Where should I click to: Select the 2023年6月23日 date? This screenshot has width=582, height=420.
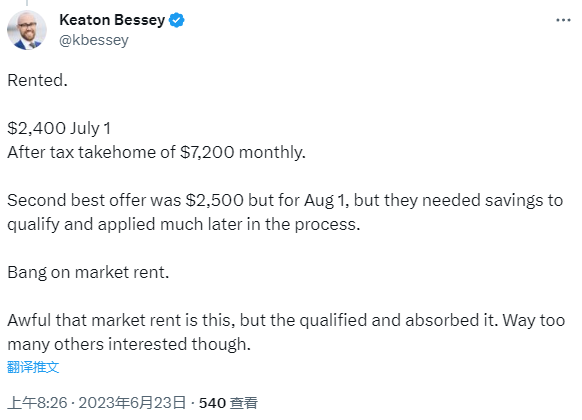tap(132, 403)
